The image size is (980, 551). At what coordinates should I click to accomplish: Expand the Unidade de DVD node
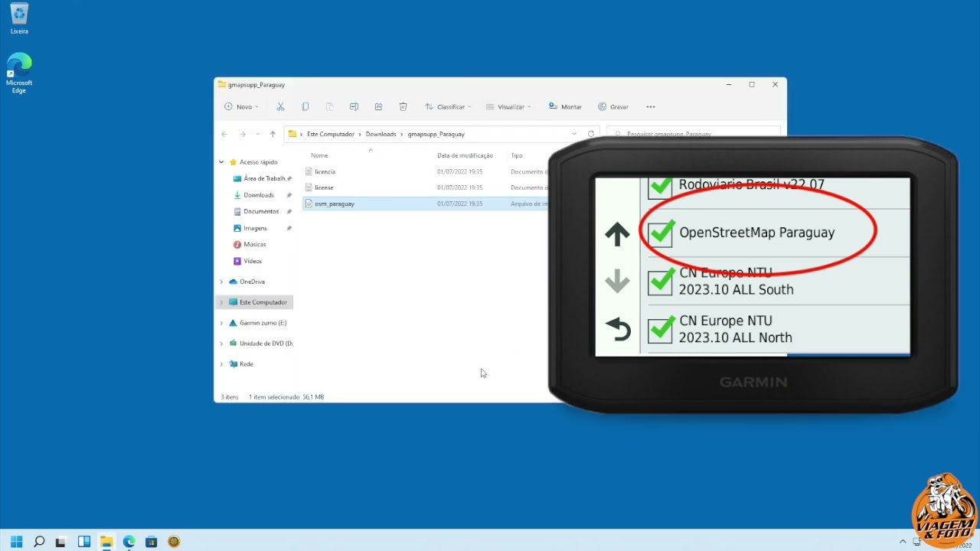coord(221,344)
